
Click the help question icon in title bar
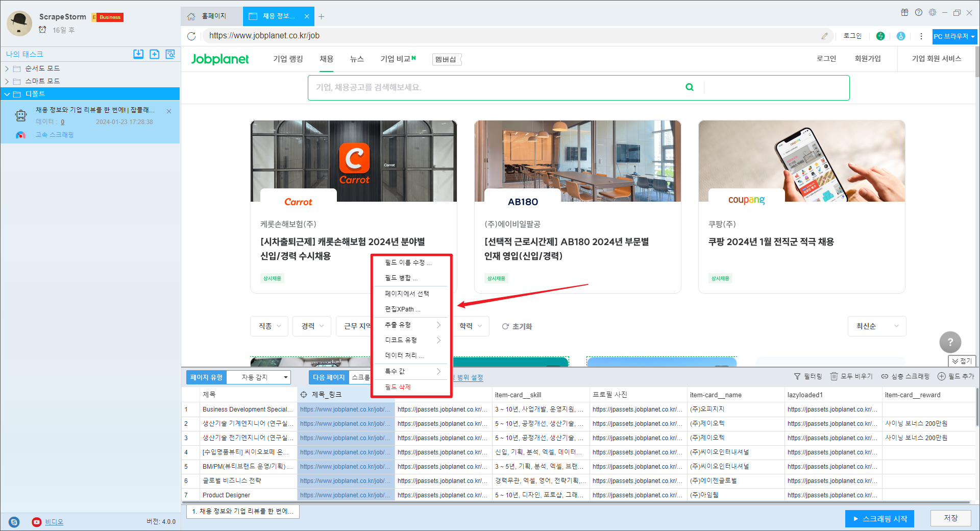(919, 12)
